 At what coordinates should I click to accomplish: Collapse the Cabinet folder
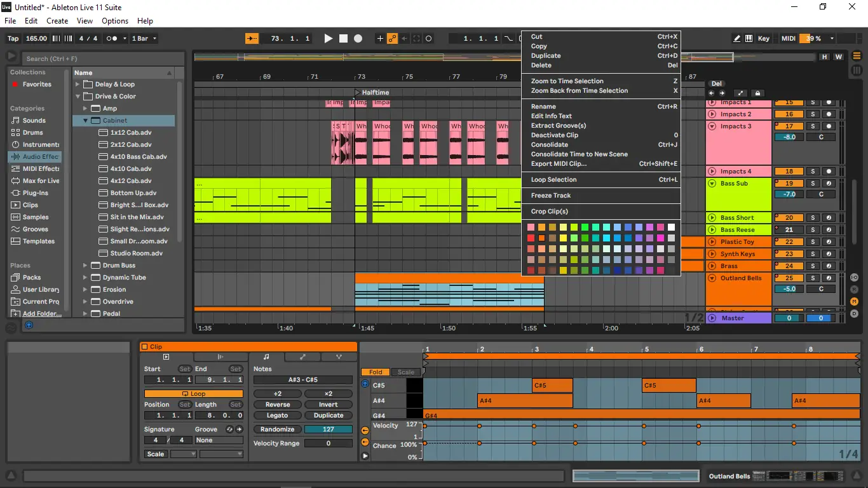coord(85,121)
